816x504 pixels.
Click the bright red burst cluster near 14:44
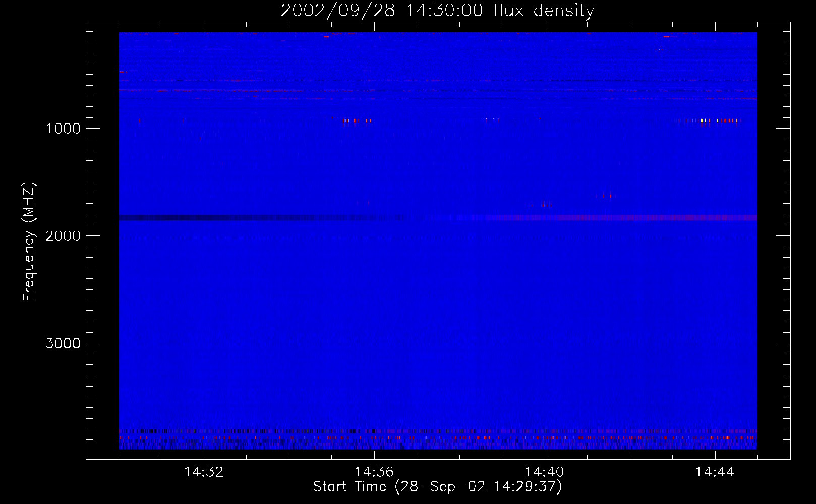[x=711, y=120]
